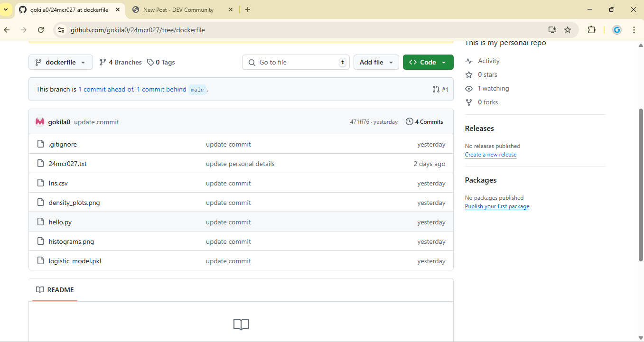The height and width of the screenshot is (342, 644).
Task: Click the file icon beside hello.py
Action: tap(40, 222)
